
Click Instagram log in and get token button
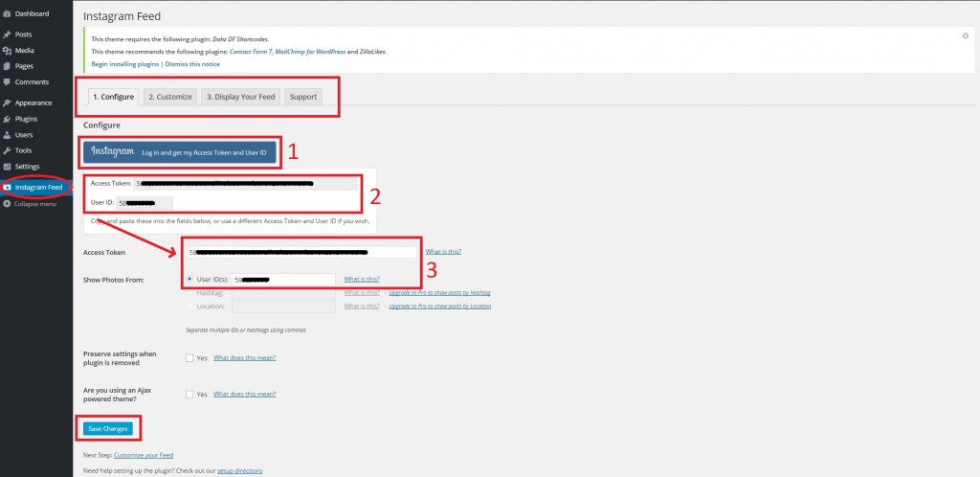180,152
